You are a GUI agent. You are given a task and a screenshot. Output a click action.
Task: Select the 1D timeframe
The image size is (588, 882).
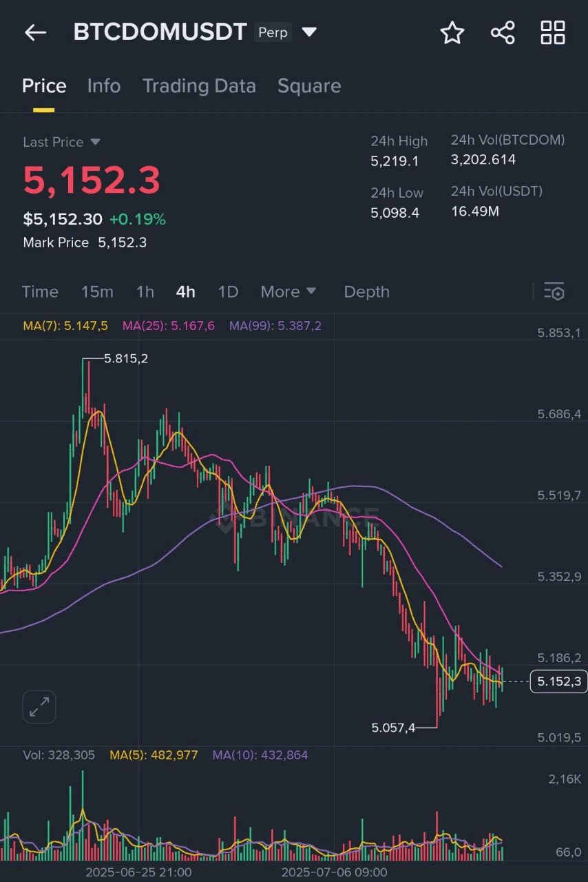pos(228,291)
